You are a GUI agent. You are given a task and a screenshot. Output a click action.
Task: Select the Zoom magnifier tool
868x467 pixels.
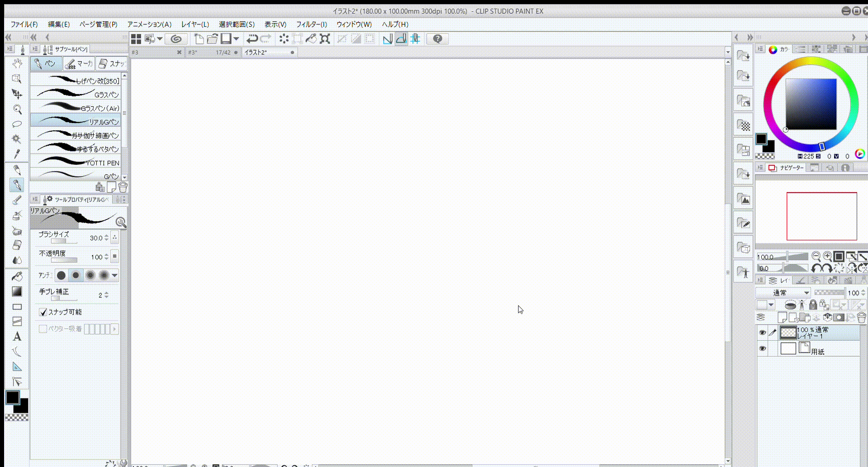coord(17,109)
